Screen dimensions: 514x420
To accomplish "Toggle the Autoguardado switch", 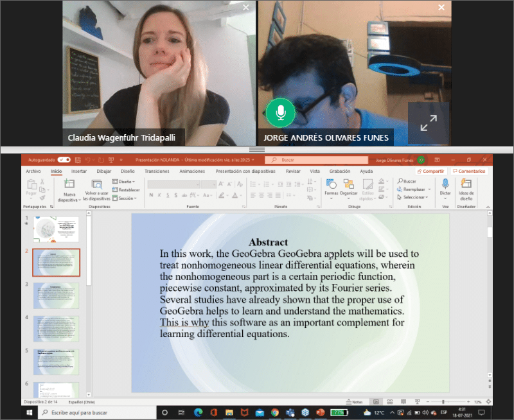I will (x=64, y=159).
